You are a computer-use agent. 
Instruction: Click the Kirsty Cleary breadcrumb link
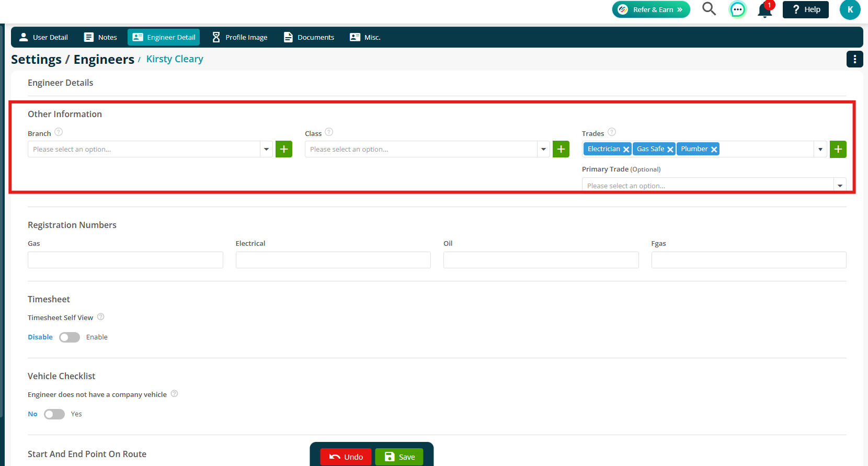175,59
